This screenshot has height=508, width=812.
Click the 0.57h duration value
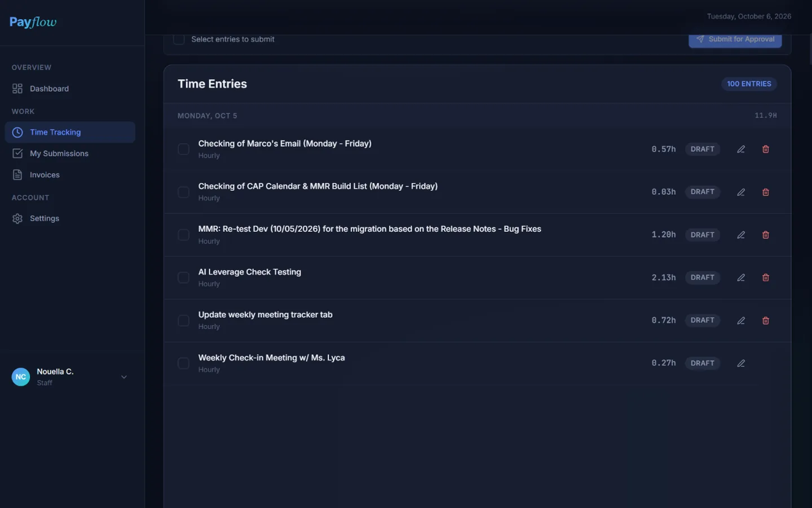tap(664, 149)
